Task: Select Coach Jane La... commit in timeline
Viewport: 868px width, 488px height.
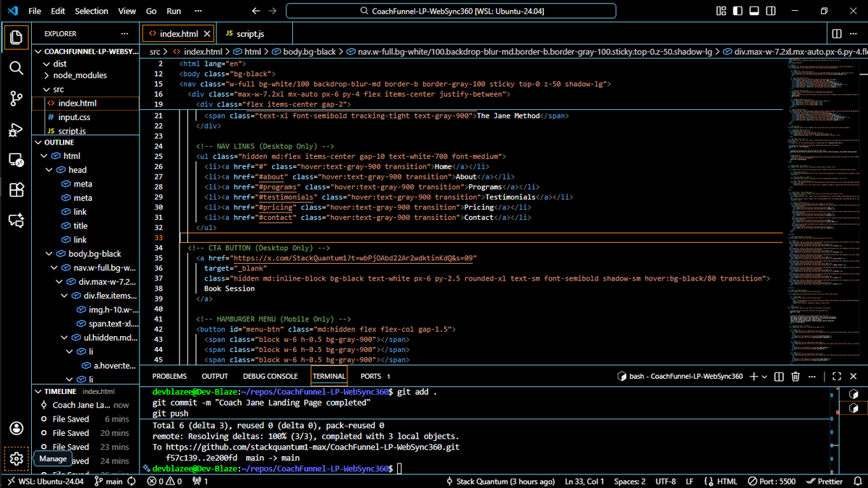Action: coord(85,405)
